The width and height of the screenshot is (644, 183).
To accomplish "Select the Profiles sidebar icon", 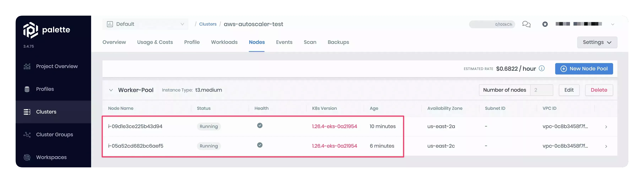I will [27, 89].
